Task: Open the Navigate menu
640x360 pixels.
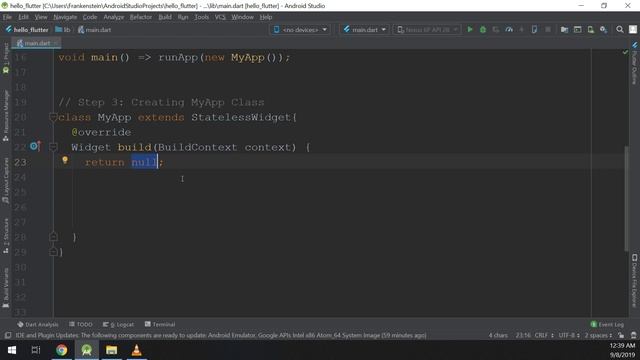Action: pos(65,17)
